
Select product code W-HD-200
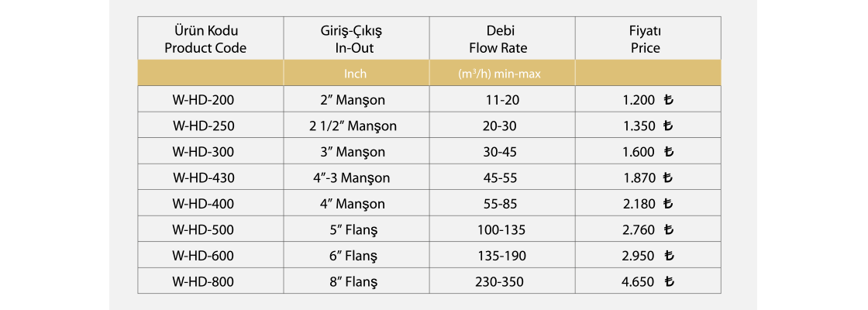pos(203,100)
